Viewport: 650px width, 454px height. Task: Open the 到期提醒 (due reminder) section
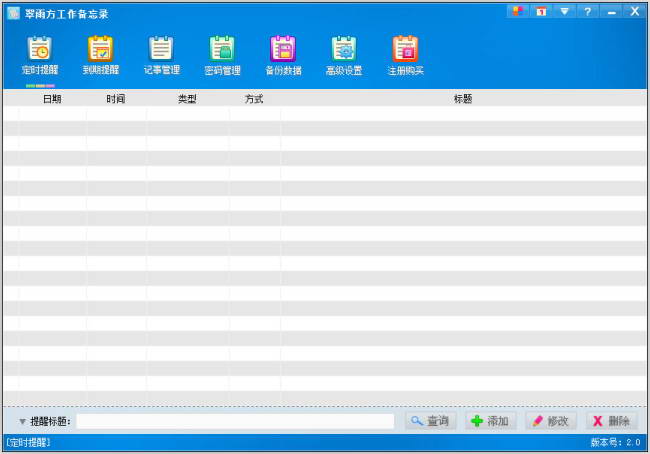click(100, 55)
